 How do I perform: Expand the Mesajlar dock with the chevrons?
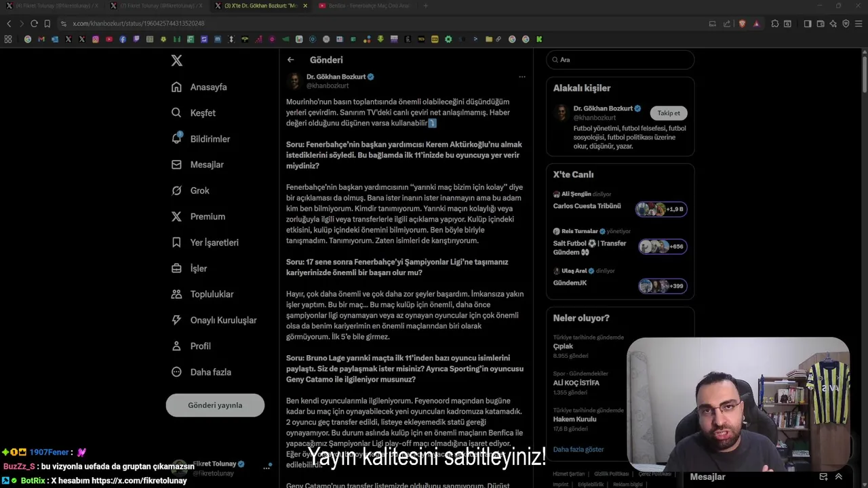click(839, 476)
